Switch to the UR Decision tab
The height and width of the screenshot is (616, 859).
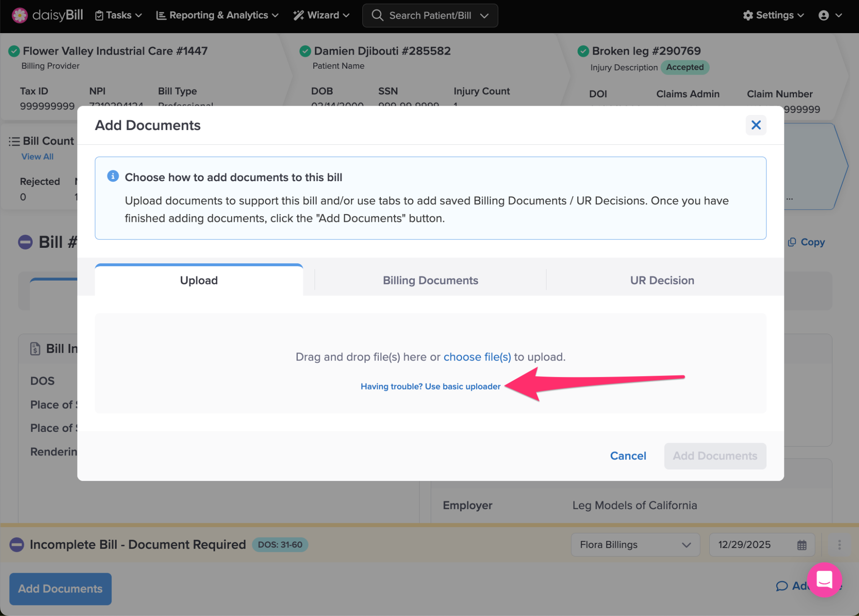click(662, 280)
